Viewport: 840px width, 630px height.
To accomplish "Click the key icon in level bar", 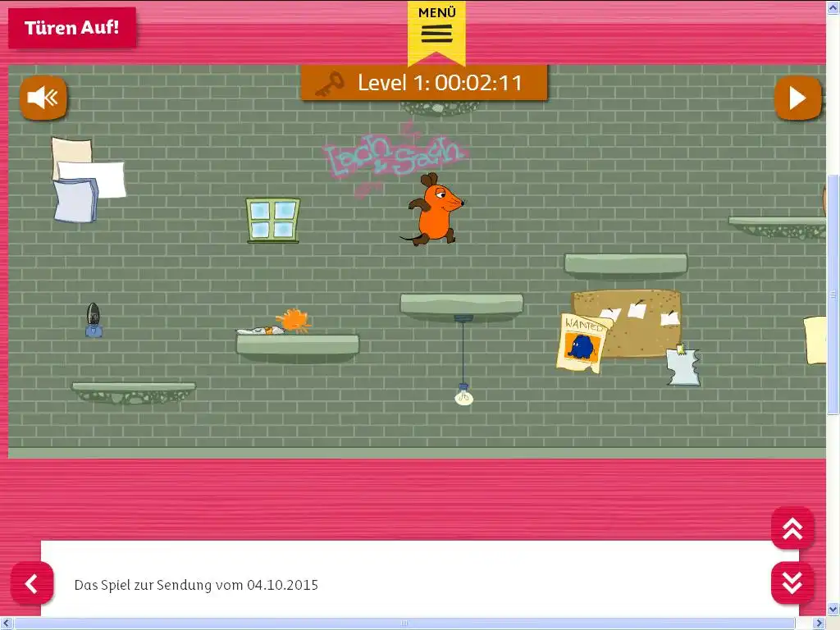I will (x=329, y=84).
